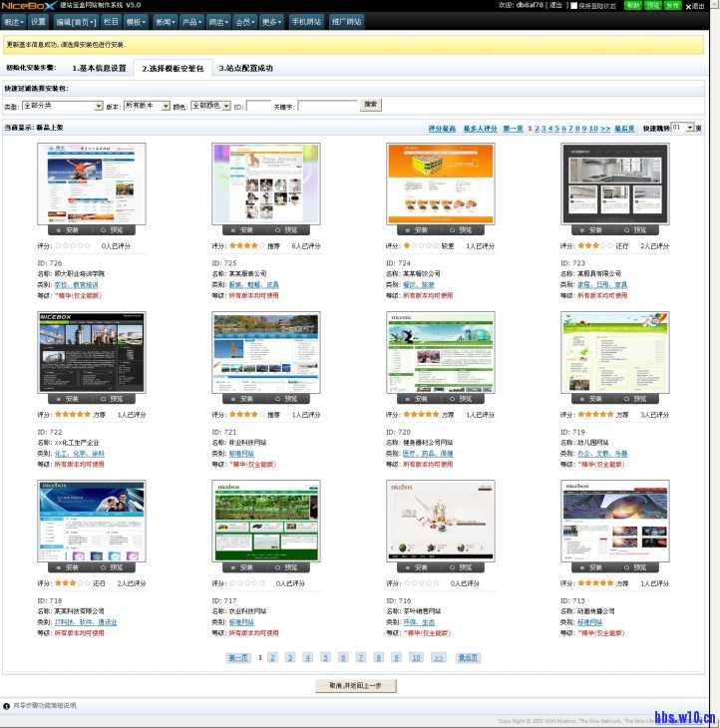Viewport: 720px width, 728px height.
Task: Open the thumbnail of template ID 724
Action: [440, 182]
